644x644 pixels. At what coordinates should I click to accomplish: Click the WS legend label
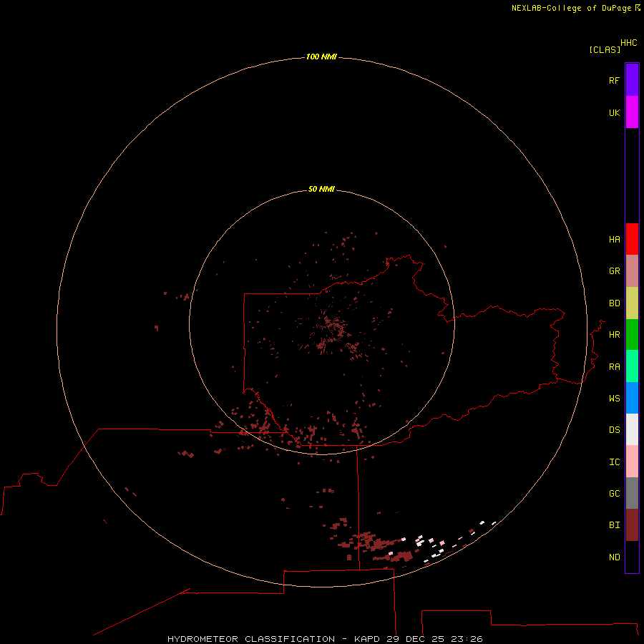[x=614, y=398]
